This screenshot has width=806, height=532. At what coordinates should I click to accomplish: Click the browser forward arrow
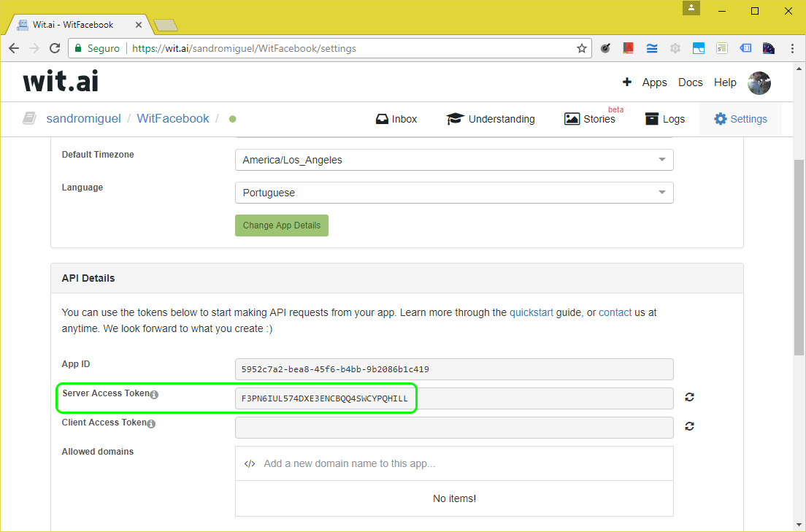click(34, 48)
